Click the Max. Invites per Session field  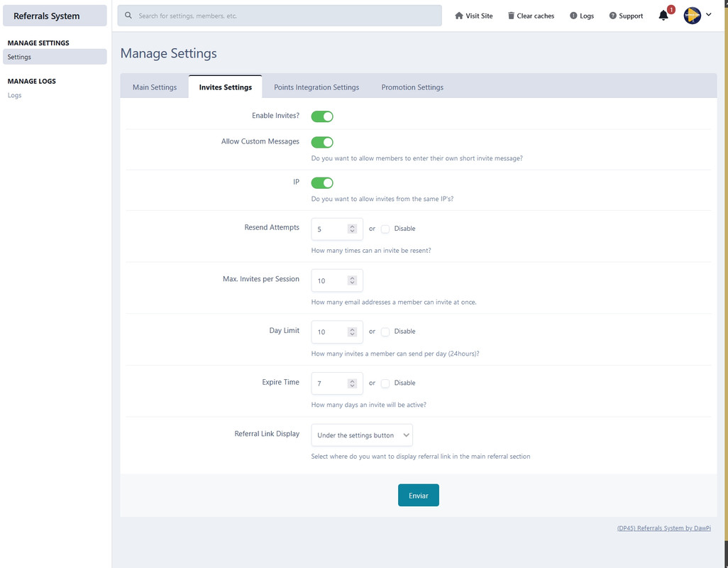(337, 280)
